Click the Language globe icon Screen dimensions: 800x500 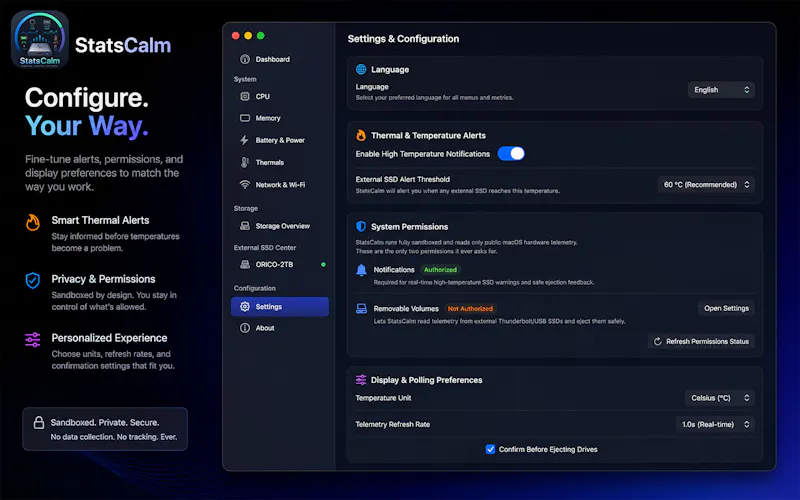coord(361,69)
